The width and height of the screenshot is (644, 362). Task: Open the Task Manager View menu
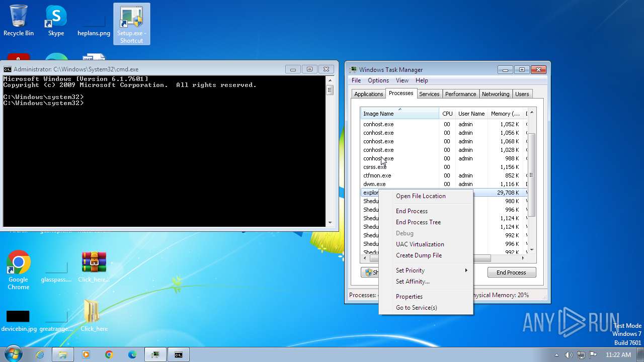point(402,80)
